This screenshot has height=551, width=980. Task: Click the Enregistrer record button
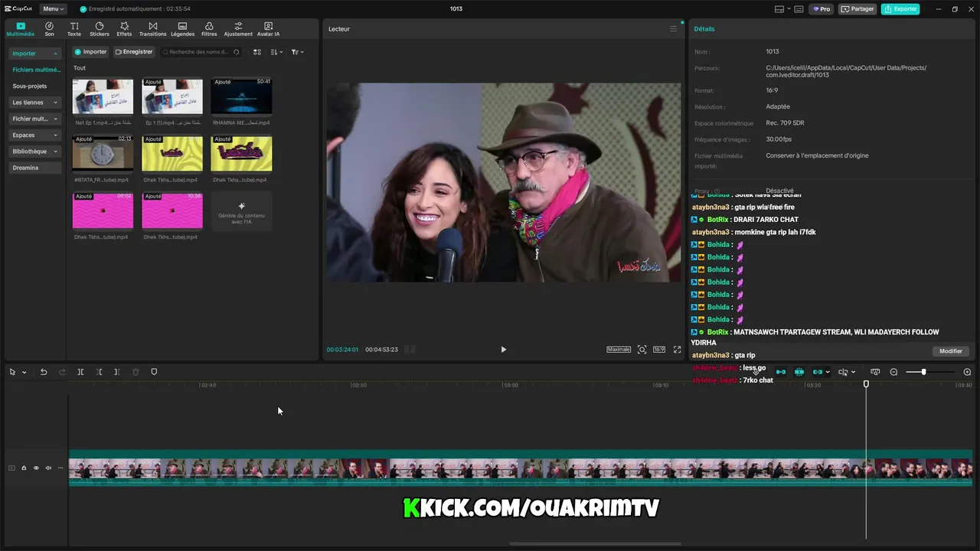coord(134,52)
